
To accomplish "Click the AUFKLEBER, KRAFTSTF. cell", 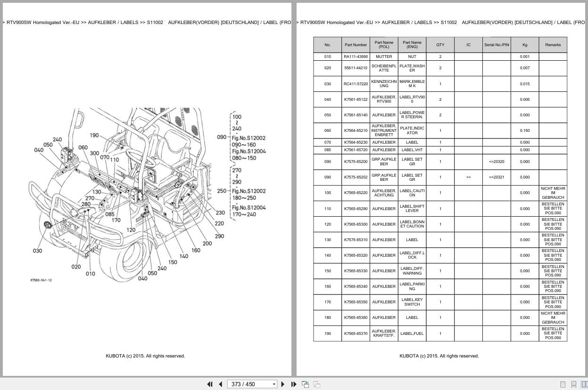I will [384, 333].
